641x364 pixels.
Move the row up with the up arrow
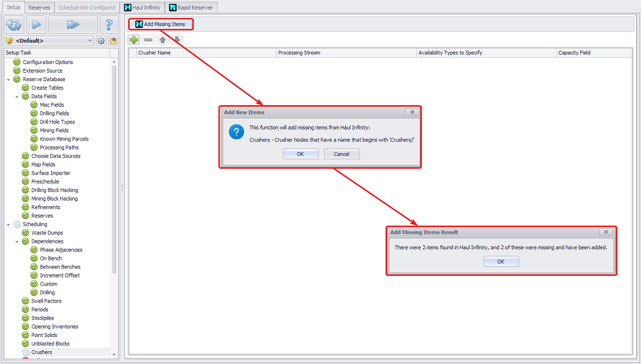(x=163, y=40)
